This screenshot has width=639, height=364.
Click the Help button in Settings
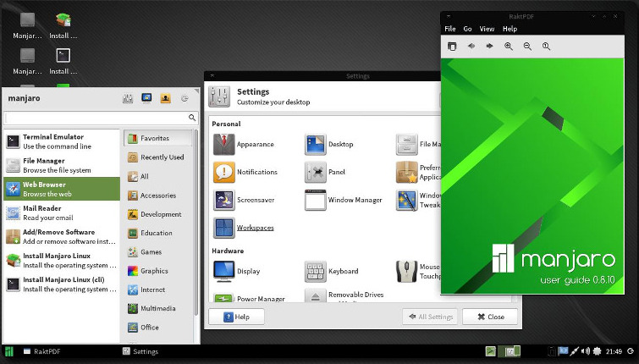pyautogui.click(x=236, y=317)
